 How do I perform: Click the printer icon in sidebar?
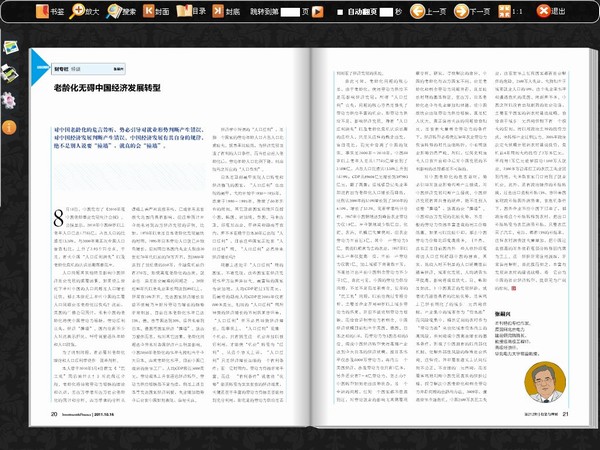pyautogui.click(x=10, y=73)
